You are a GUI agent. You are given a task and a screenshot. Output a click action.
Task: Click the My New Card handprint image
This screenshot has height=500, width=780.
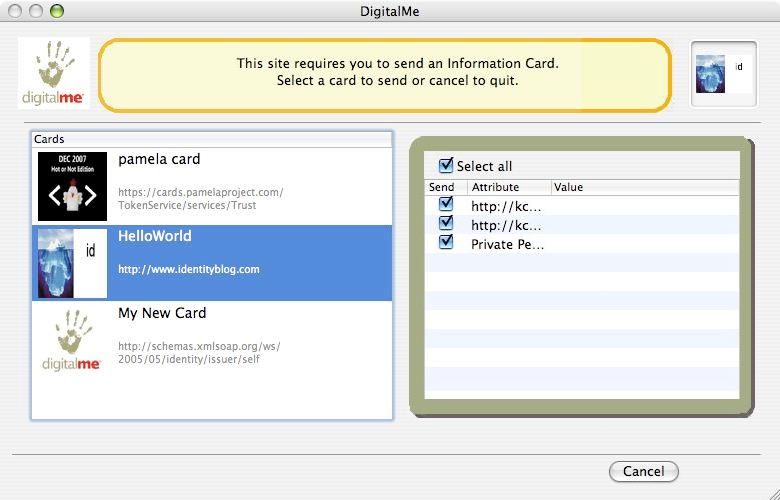click(72, 340)
